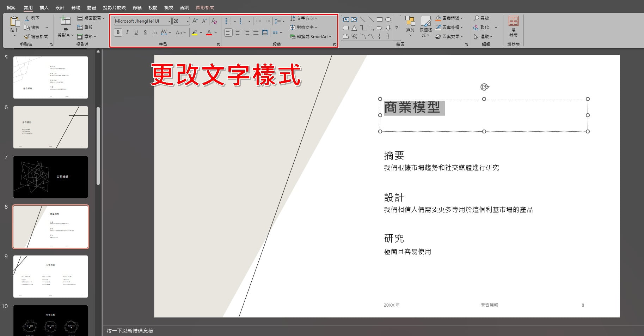Open the 插入 ribbon tab
Image resolution: width=644 pixels, height=336 pixels.
click(44, 7)
